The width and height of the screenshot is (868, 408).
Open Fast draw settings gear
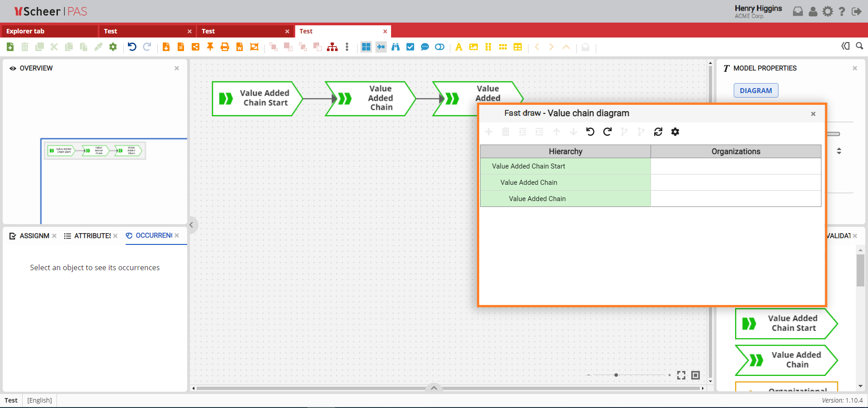pos(675,132)
